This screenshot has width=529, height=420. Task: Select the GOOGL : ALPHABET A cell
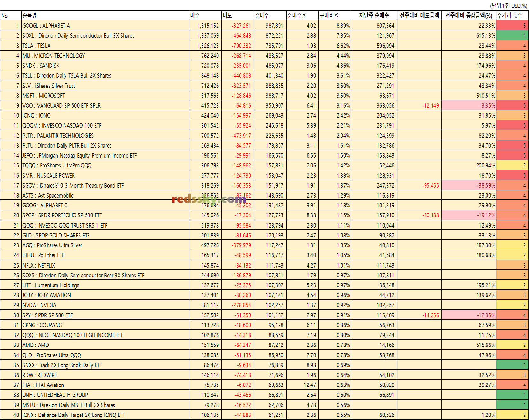coord(105,26)
